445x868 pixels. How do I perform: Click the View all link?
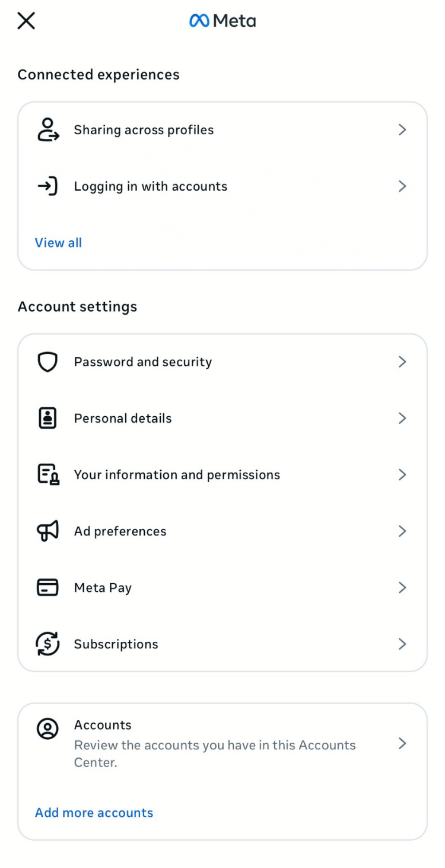58,243
